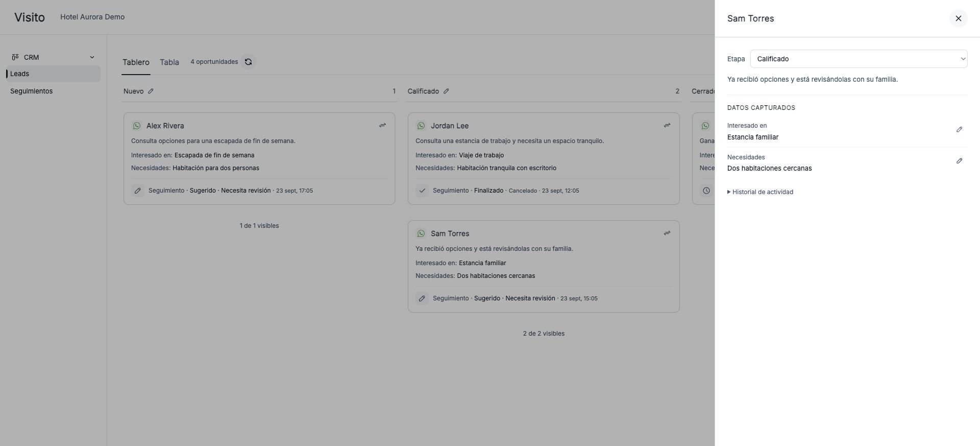Open the Etapa stage dropdown

(859, 59)
